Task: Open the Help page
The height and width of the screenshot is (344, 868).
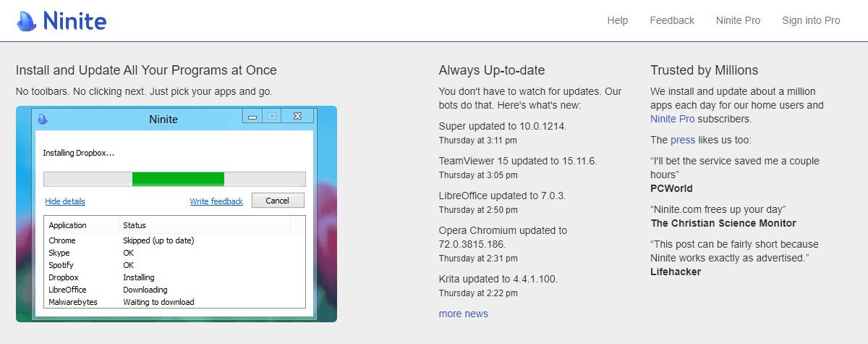Action: click(x=617, y=20)
